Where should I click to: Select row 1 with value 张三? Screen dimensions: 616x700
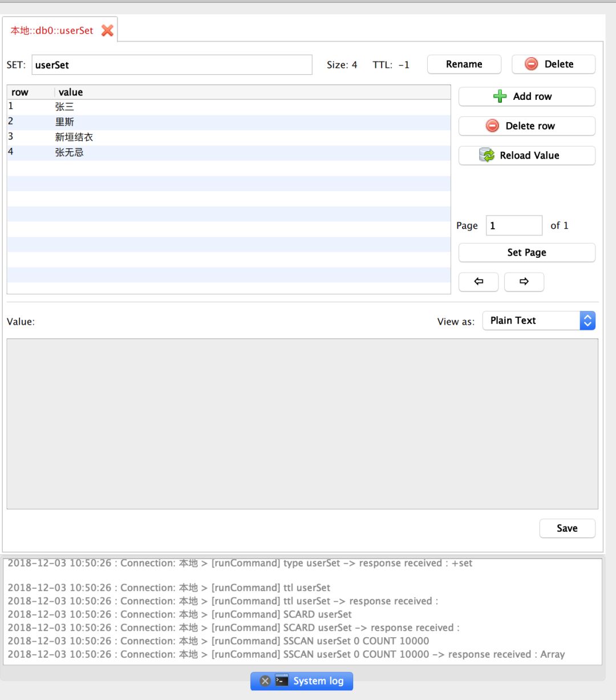[x=64, y=107]
